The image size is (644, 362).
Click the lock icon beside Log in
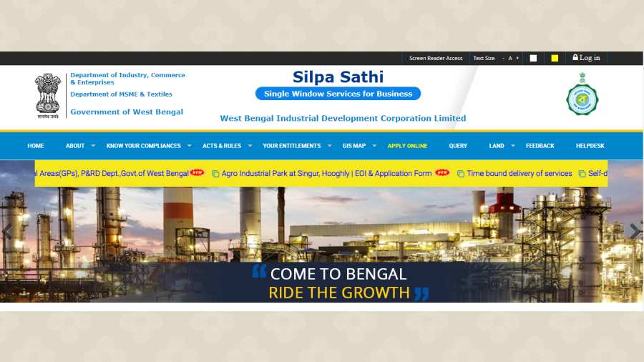coord(575,57)
